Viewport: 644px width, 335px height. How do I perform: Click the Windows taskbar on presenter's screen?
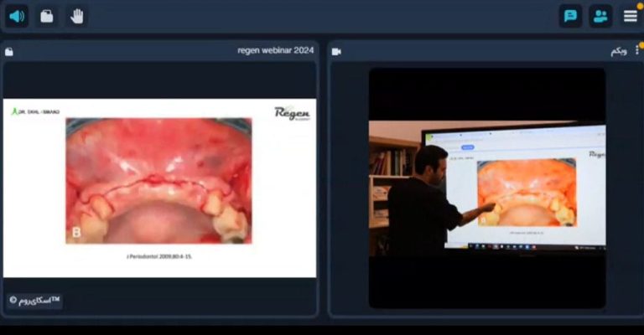click(x=524, y=247)
